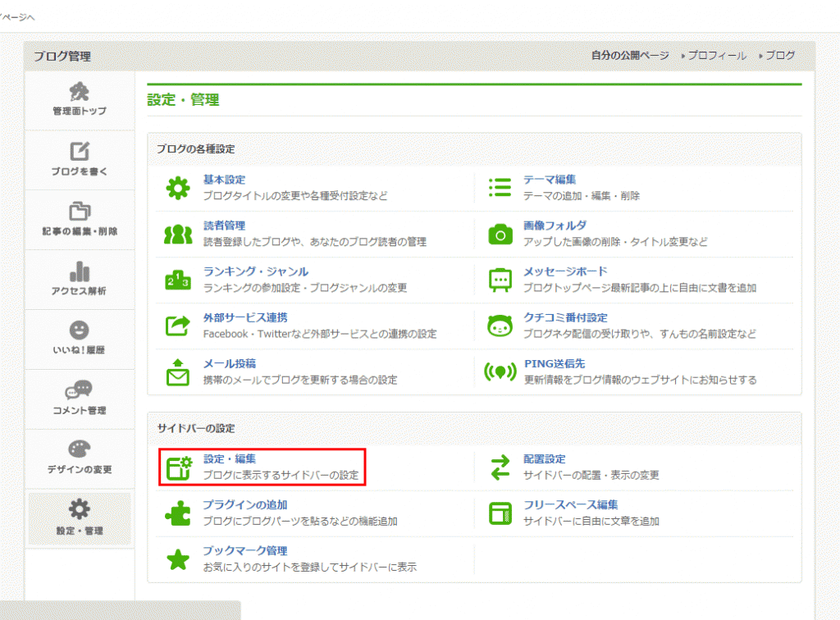Click the 読者管理 people icon
The height and width of the screenshot is (620, 840).
(x=178, y=235)
